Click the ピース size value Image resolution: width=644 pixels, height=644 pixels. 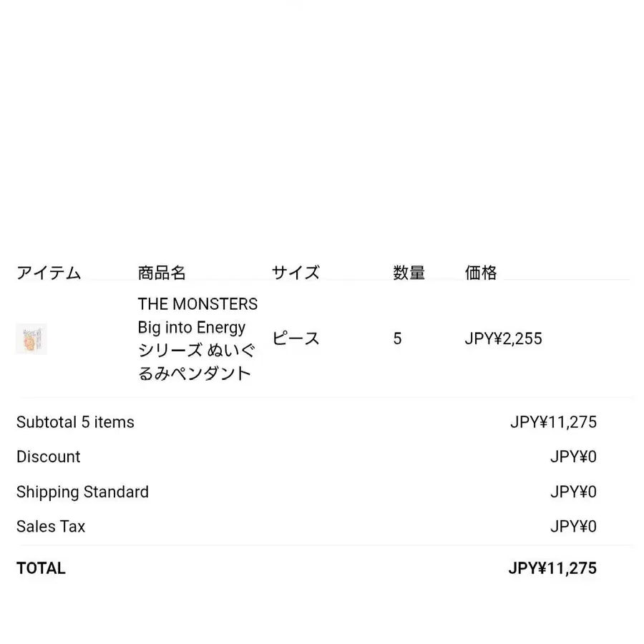point(296,338)
